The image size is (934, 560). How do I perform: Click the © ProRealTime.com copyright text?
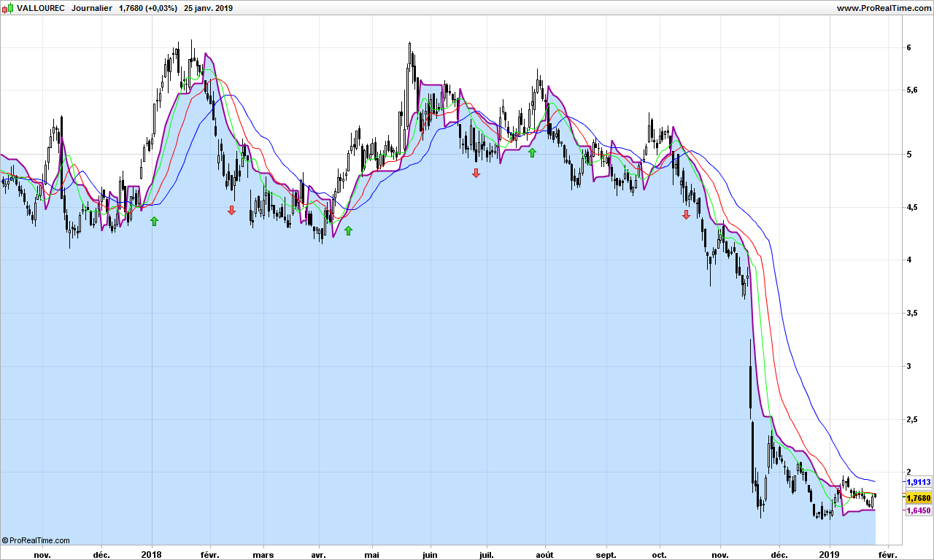click(36, 540)
